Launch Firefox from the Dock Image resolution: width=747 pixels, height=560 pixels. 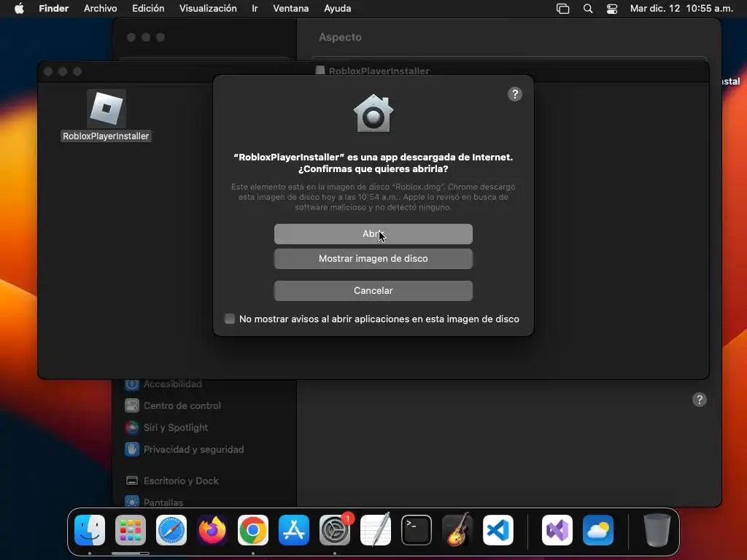[212, 530]
